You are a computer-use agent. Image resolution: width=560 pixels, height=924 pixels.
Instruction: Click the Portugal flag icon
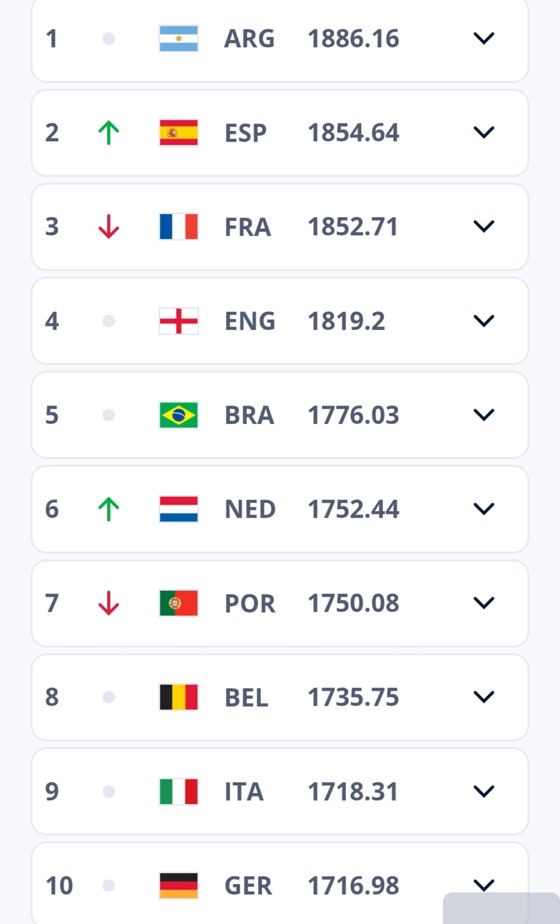coord(179,603)
